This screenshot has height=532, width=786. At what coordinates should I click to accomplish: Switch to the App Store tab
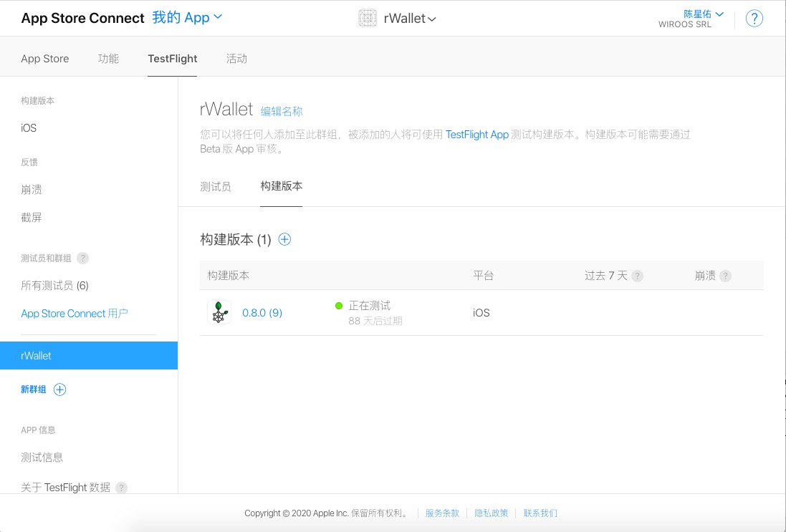point(45,59)
